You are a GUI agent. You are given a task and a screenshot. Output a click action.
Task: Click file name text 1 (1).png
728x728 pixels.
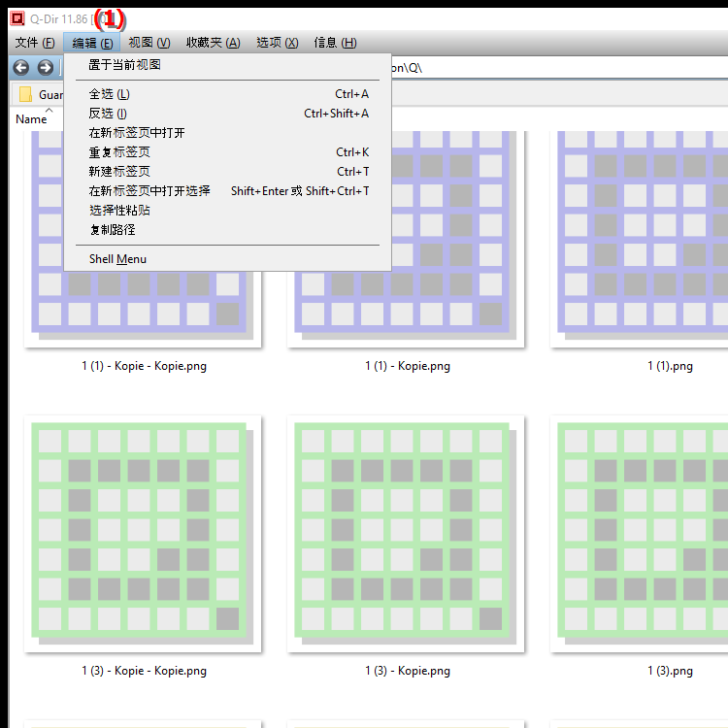[670, 366]
